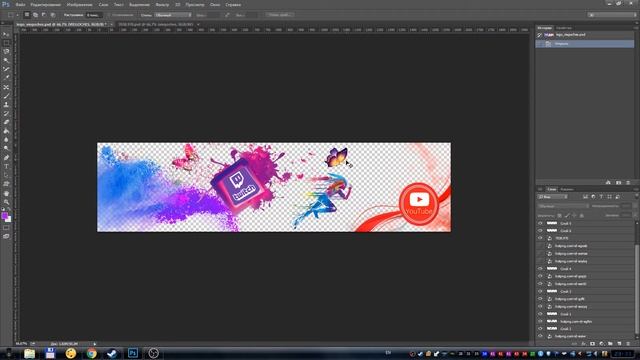Open the Фильтр menu
Screen dimensions: 640x360
162,4
